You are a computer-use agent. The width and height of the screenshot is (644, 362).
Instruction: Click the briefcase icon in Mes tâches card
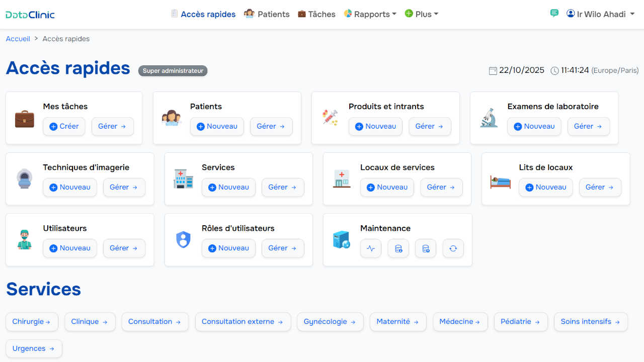click(x=24, y=118)
